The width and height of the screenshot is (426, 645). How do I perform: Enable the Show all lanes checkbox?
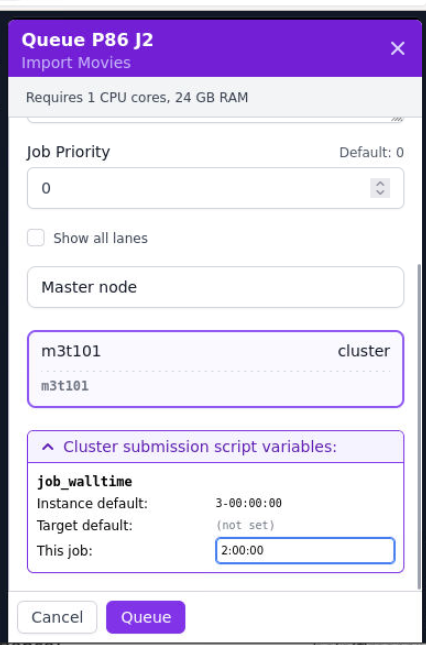pos(36,238)
